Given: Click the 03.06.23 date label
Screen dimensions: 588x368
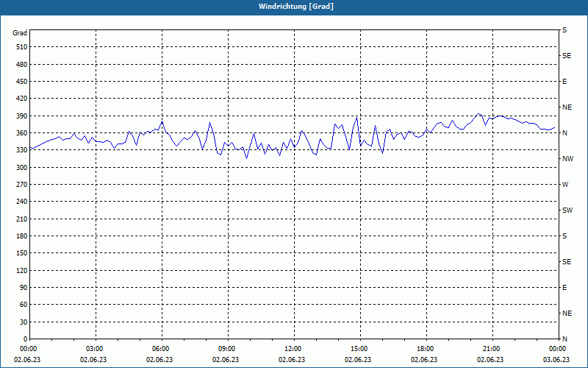Looking at the screenshot, I should pos(556,360).
